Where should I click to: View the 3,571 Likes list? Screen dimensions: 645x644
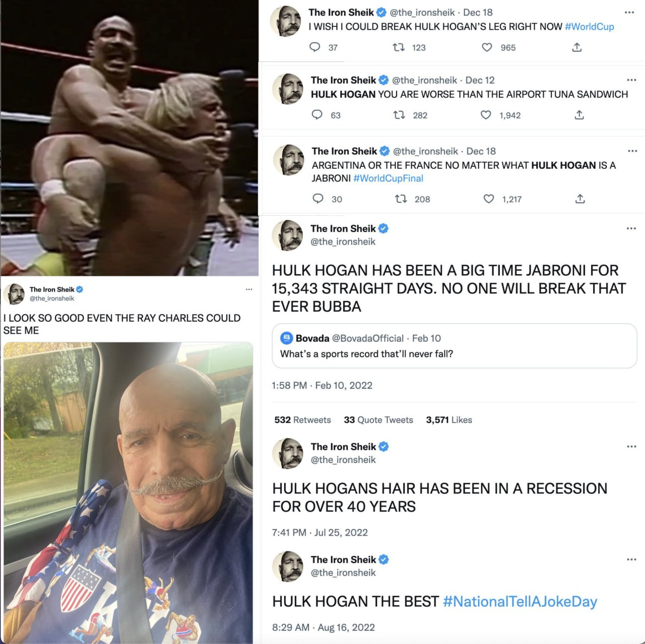tap(449, 420)
